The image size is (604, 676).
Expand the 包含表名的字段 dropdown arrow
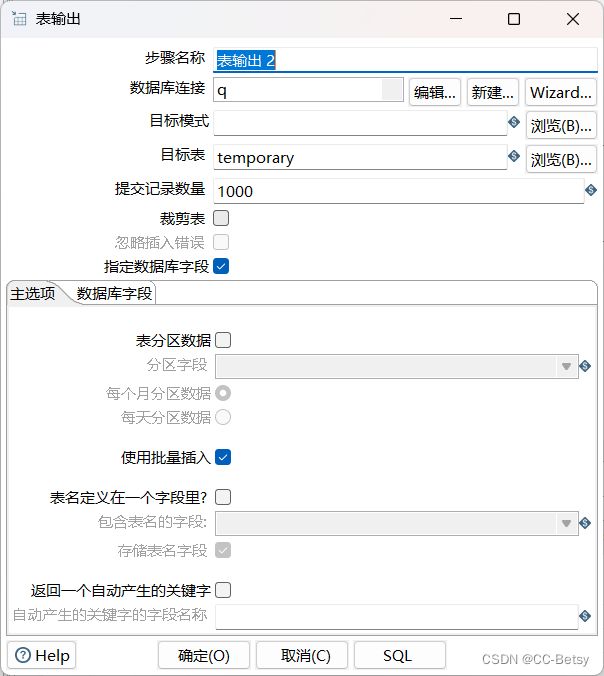pyautogui.click(x=566, y=523)
